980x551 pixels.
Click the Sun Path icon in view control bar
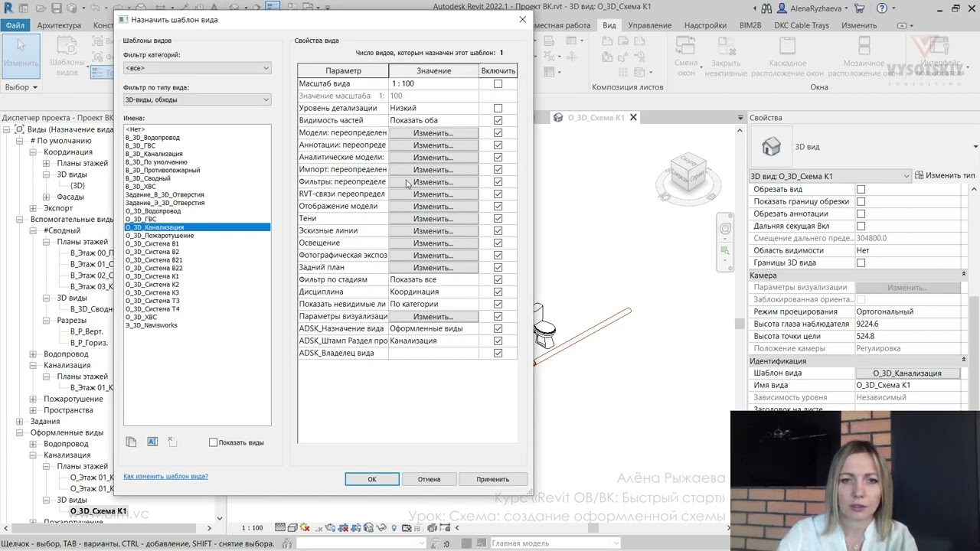305,528
